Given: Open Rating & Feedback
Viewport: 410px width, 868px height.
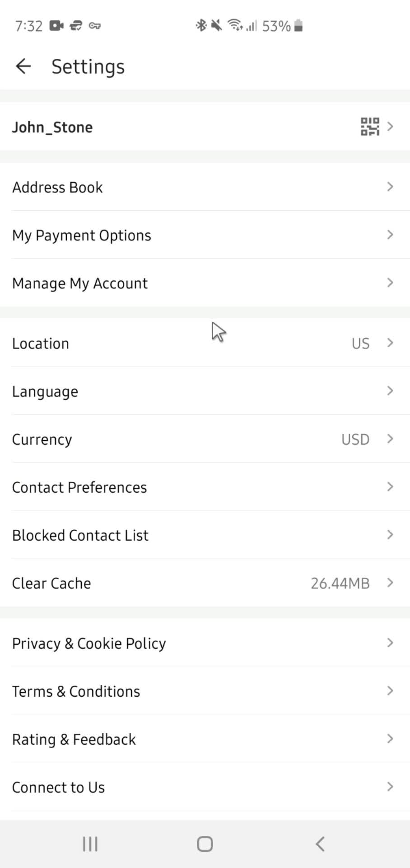Looking at the screenshot, I should click(x=205, y=738).
